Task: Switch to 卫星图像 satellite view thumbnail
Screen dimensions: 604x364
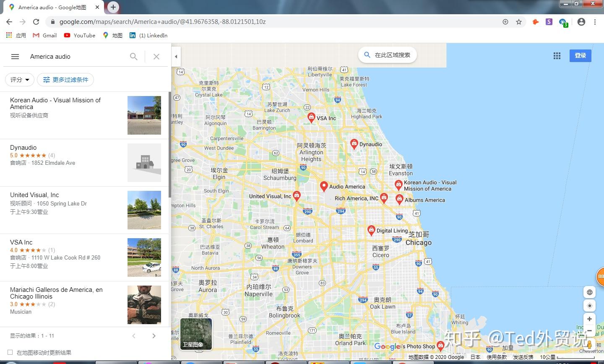Action: 196,334
